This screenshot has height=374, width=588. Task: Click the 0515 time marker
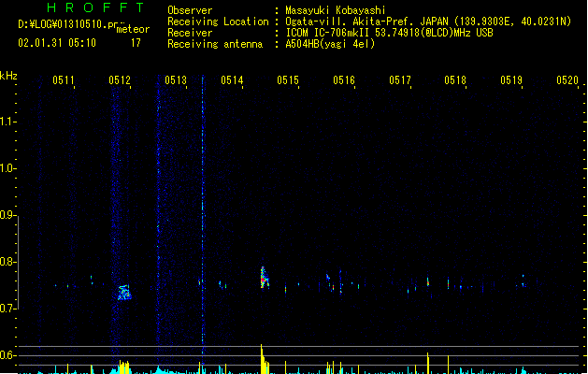click(x=288, y=80)
